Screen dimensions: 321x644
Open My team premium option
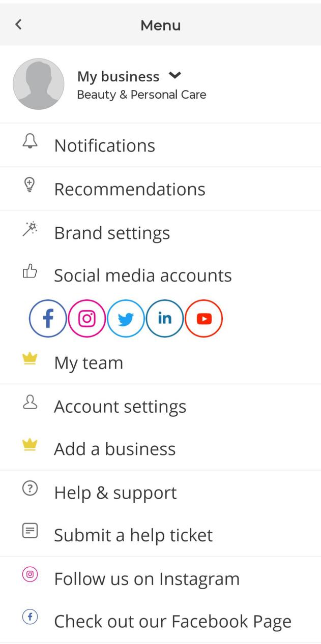pyautogui.click(x=89, y=363)
